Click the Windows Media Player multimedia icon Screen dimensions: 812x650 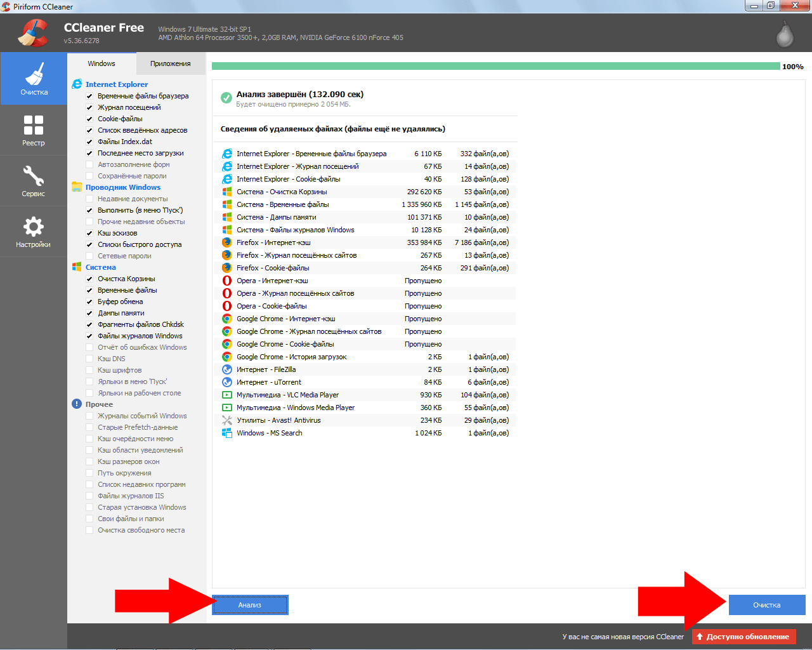[x=227, y=408]
